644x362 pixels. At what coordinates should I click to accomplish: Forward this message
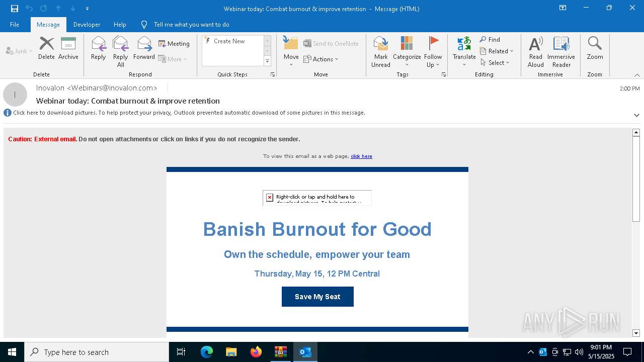tap(144, 48)
